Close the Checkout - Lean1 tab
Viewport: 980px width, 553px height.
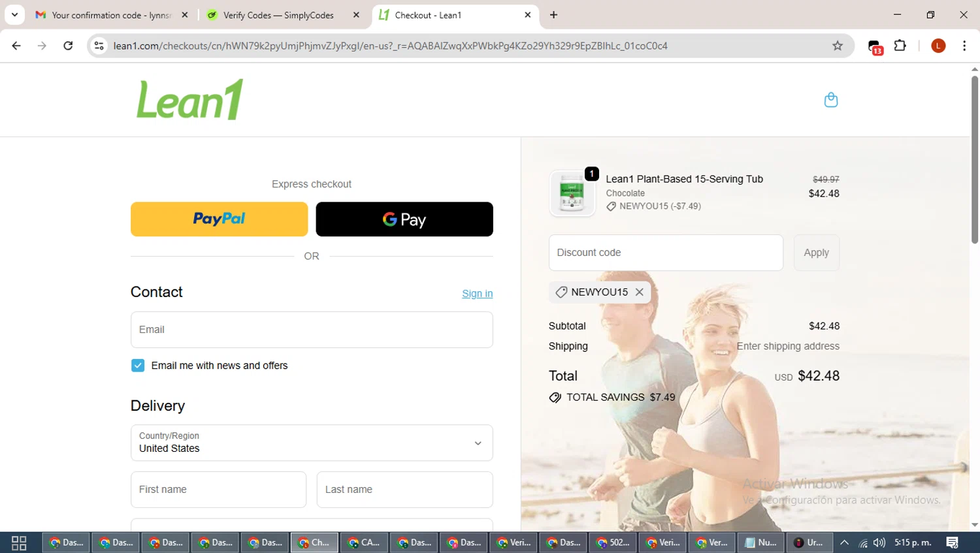[528, 14]
